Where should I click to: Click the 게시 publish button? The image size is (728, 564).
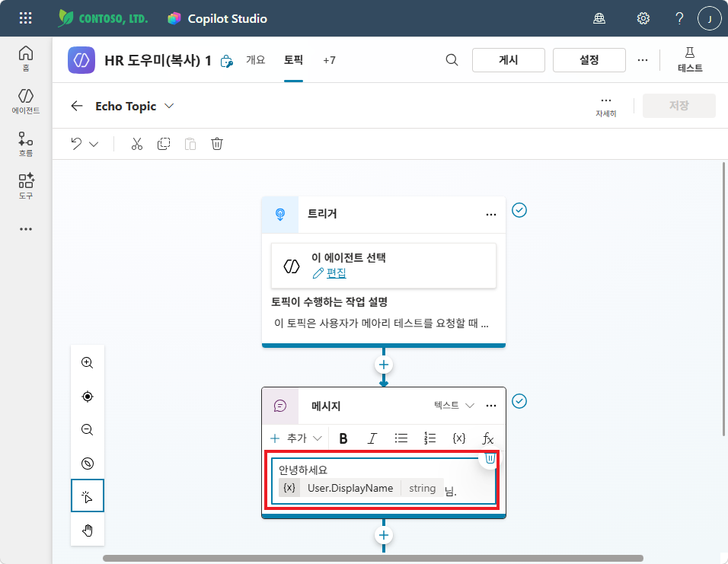point(509,60)
